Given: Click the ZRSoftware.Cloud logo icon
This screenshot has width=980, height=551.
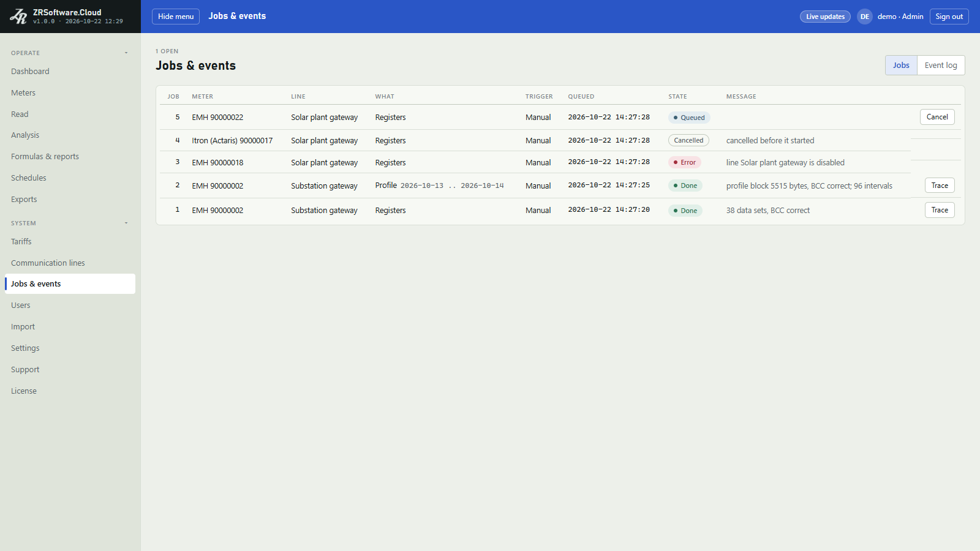Looking at the screenshot, I should tap(18, 17).
